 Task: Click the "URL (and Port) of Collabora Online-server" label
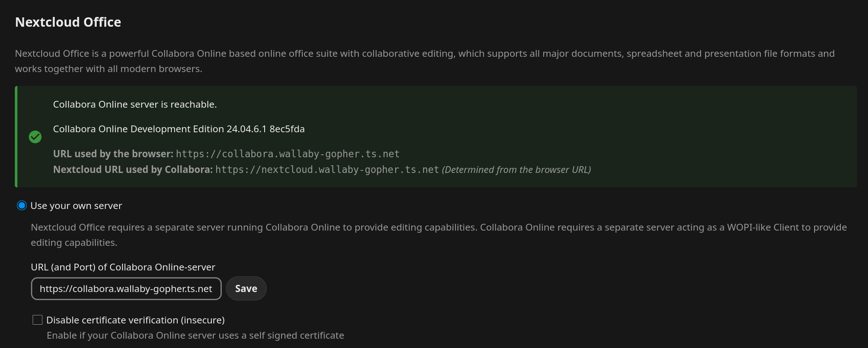tap(123, 267)
